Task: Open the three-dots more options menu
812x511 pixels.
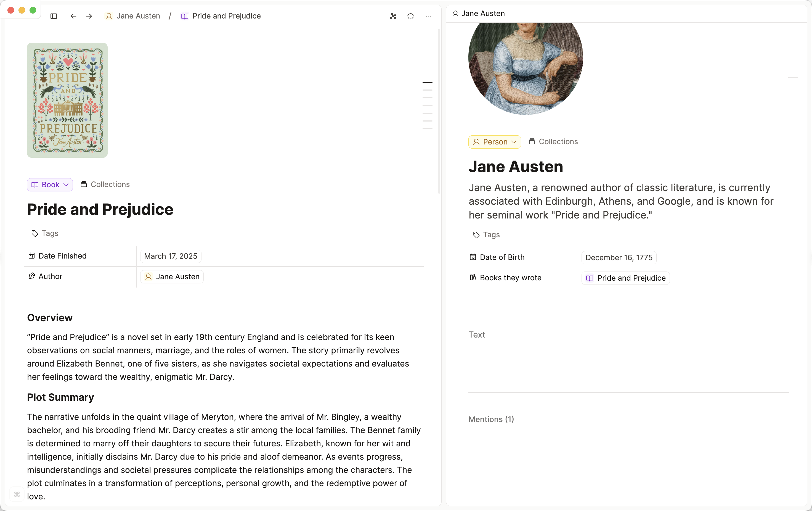Action: pyautogui.click(x=428, y=16)
